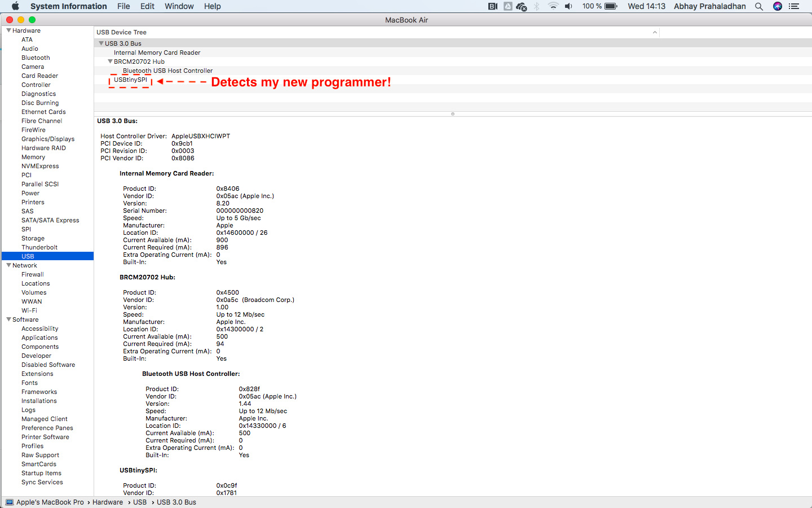Click the 0x0c9f product ID value
Screen dimensions: 812x508
click(227, 485)
